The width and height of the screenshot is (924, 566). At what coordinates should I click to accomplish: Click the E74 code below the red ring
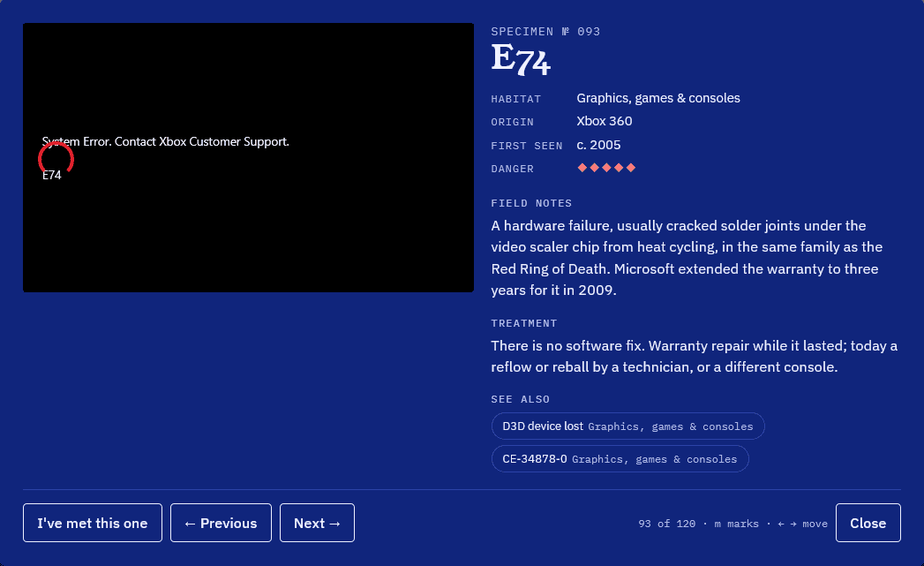tap(52, 175)
